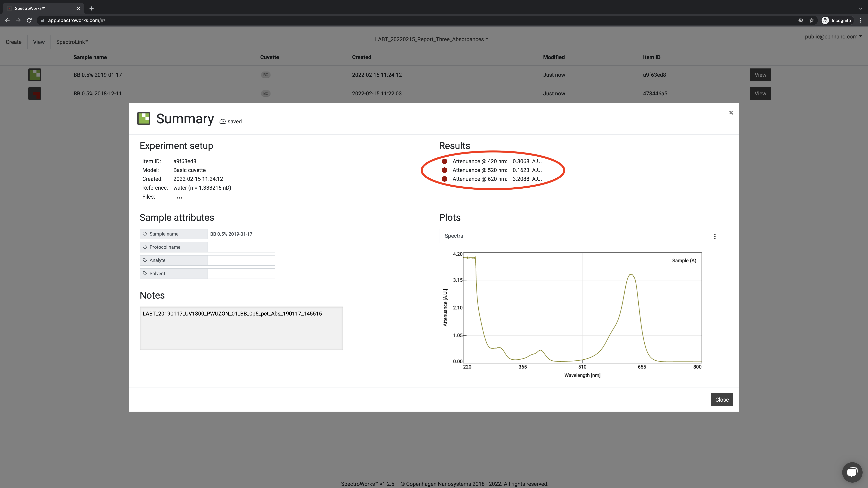Image resolution: width=868 pixels, height=488 pixels.
Task: Click the BC cuvette badge for BB 0.5% 2019-01-17
Action: (x=265, y=75)
